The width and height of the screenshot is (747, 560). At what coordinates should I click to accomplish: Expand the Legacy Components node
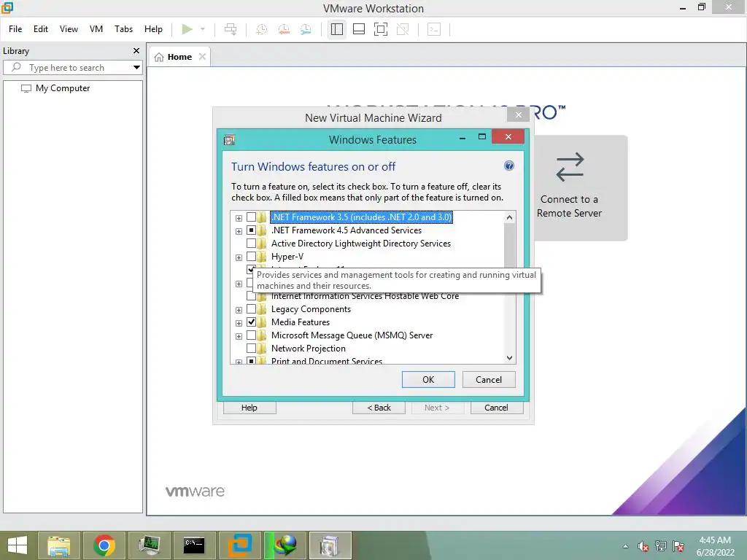tap(239, 310)
